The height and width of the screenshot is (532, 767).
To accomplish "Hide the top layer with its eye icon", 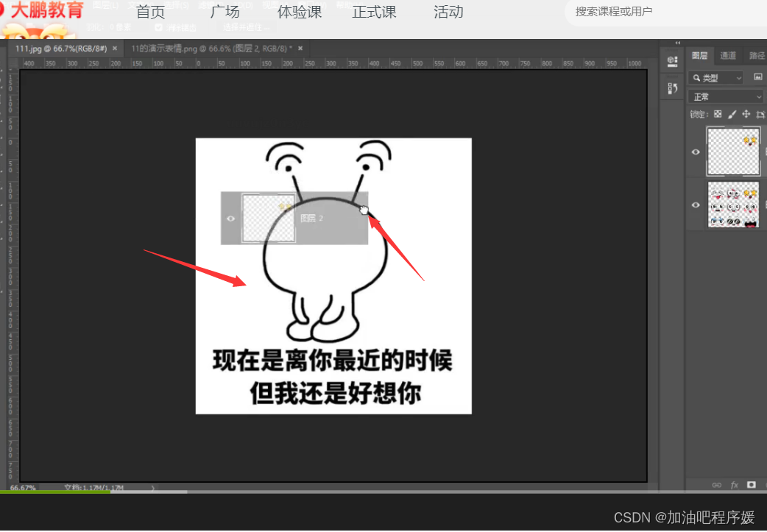I will pos(696,152).
